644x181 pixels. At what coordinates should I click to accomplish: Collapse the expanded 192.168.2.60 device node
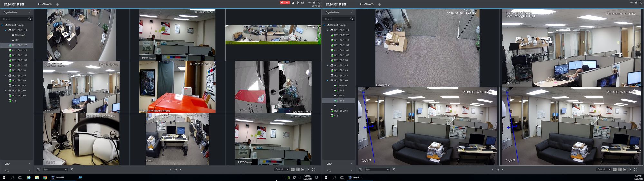coord(327,80)
